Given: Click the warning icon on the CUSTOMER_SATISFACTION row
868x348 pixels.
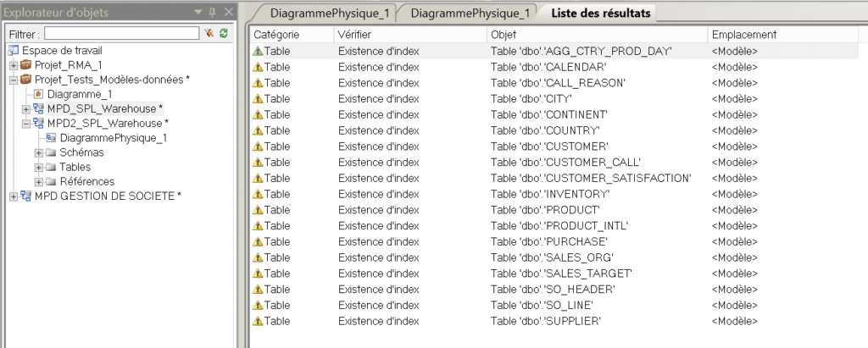Looking at the screenshot, I should pyautogui.click(x=258, y=178).
